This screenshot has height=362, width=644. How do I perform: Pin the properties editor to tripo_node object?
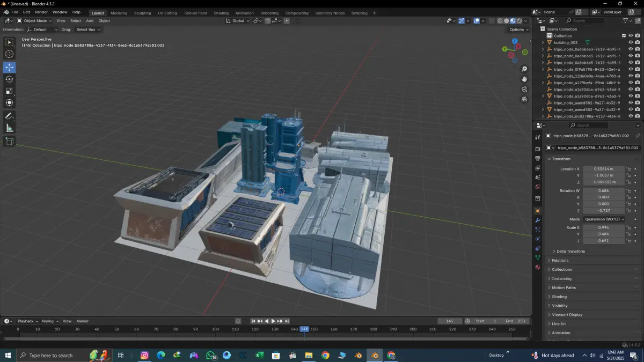point(638,136)
